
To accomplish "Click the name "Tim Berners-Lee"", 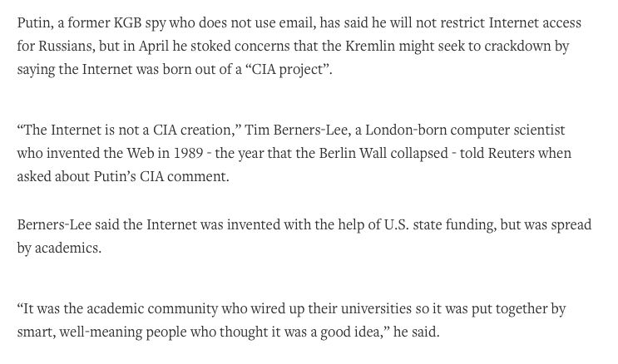I will pos(296,130).
